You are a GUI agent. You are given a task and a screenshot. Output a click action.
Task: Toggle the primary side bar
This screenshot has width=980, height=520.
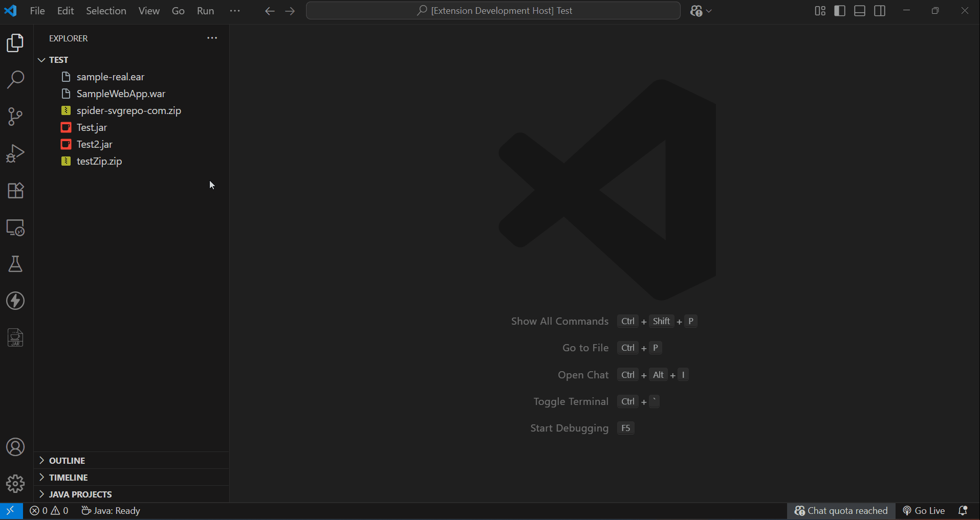(840, 11)
